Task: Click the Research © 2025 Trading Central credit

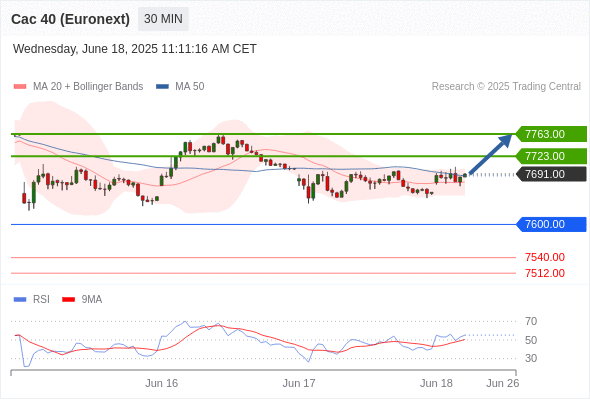Action: coord(506,87)
